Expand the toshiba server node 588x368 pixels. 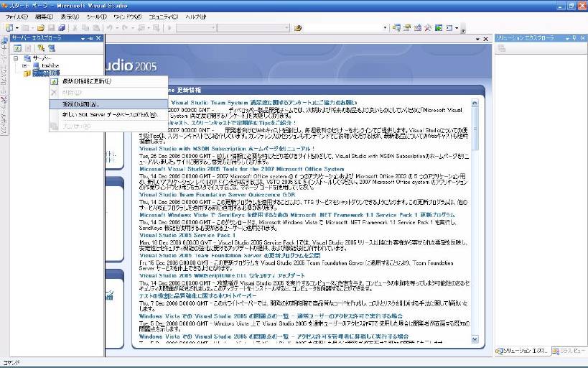click(x=24, y=65)
